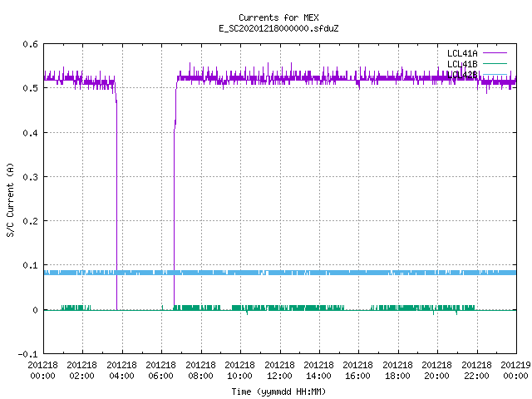Image resolution: width=532 pixels, height=399 pixels.
Task: Click the blue LCL42B trace band near 0.08
Action: 280,273
